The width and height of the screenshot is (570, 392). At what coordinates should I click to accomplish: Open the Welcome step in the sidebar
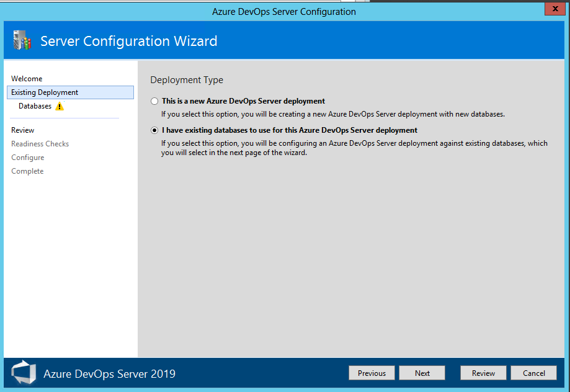(x=26, y=78)
